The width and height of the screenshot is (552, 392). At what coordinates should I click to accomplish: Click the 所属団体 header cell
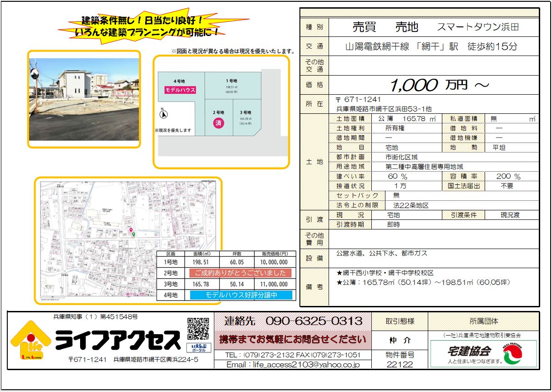pyautogui.click(x=484, y=321)
